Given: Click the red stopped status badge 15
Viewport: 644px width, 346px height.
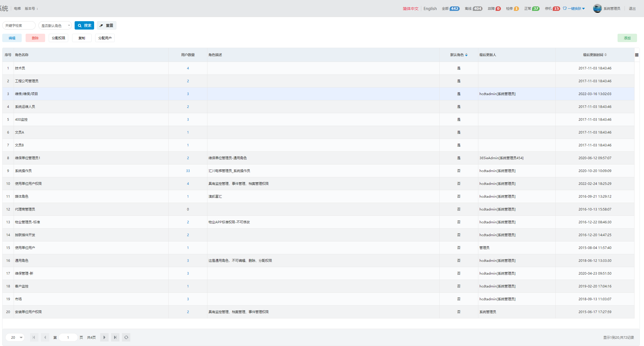Looking at the screenshot, I should coord(556,9).
